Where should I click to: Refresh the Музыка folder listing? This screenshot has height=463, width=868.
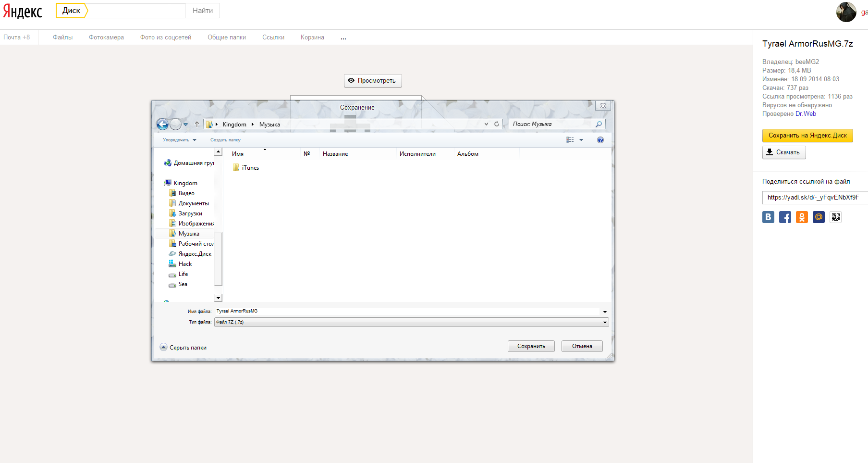tap(497, 124)
